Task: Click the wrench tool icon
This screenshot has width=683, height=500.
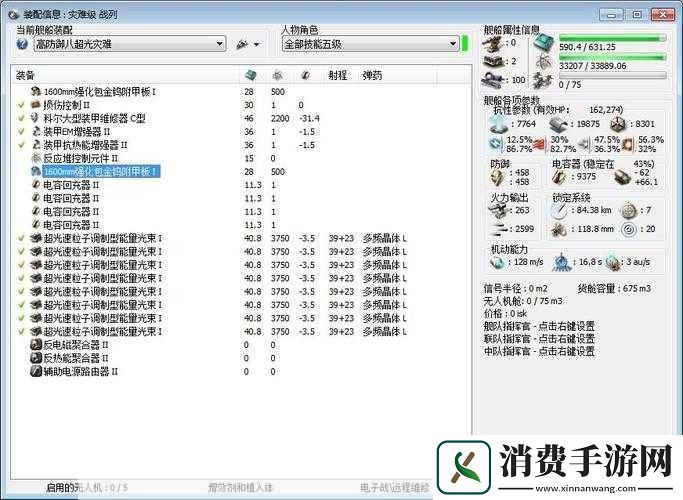Action: tap(240, 44)
